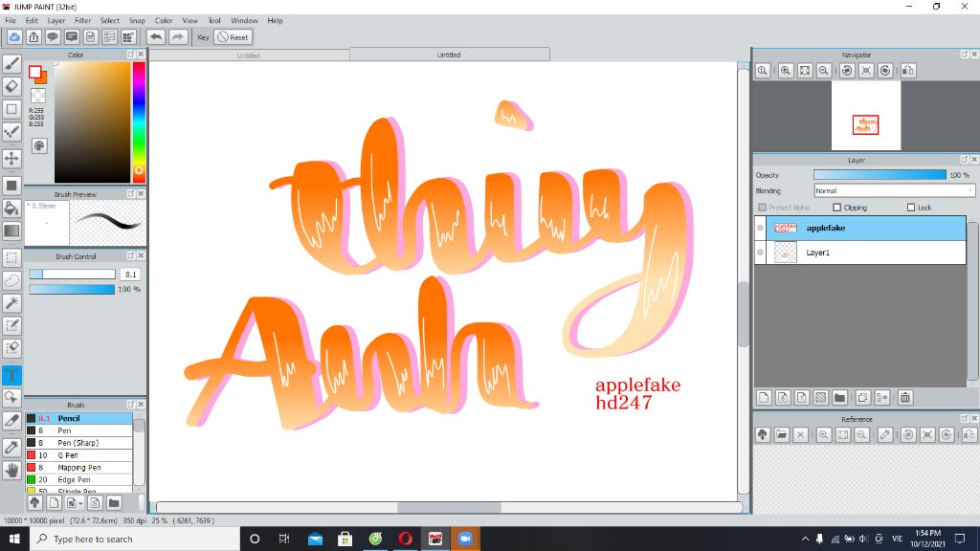
Task: Hide the Layer1 layer
Action: point(761,253)
